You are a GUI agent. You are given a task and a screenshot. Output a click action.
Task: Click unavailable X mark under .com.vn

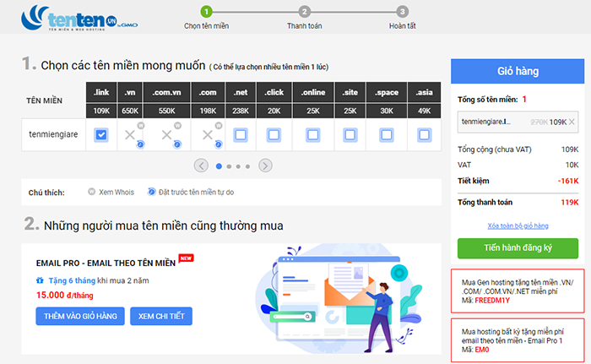(166, 134)
